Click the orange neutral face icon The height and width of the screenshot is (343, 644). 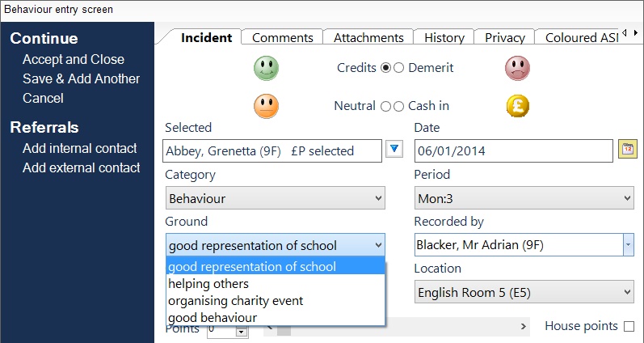coord(266,106)
